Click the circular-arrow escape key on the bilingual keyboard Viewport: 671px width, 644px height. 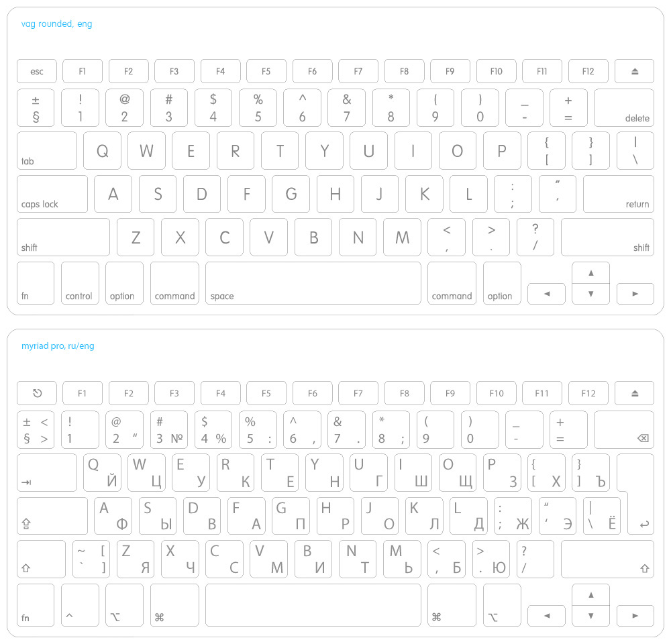tap(37, 393)
